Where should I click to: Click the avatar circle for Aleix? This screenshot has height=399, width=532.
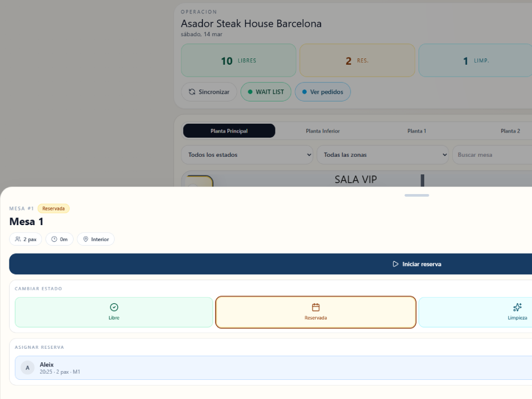[27, 368]
